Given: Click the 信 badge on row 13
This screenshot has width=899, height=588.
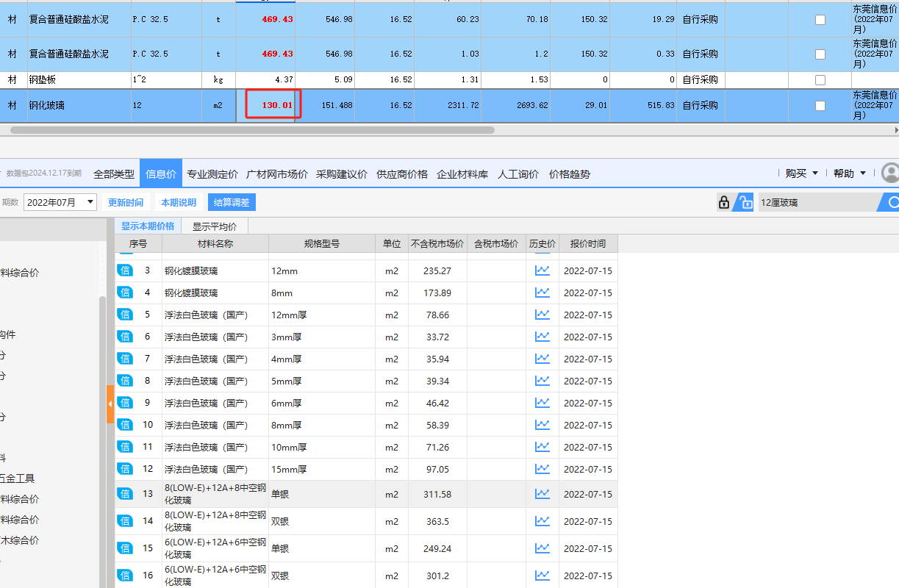Looking at the screenshot, I should click(125, 494).
